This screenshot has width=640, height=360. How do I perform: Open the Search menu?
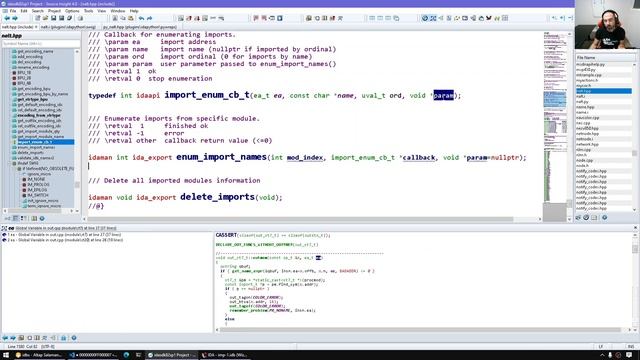tap(38, 11)
